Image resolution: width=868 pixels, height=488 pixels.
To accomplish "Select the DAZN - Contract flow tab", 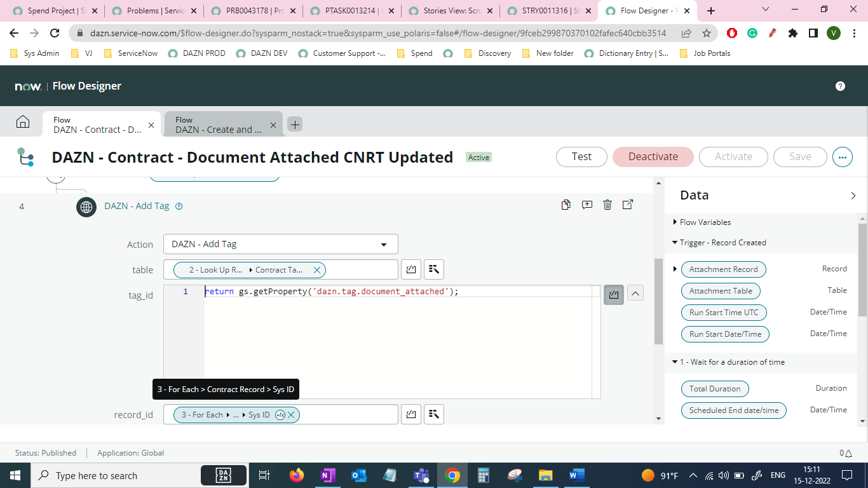I will point(97,125).
